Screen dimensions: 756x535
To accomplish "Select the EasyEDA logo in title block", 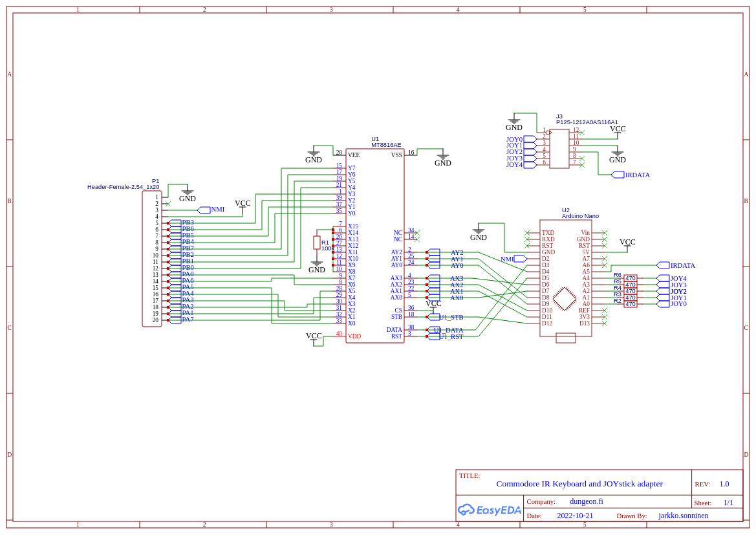I will pyautogui.click(x=489, y=509).
